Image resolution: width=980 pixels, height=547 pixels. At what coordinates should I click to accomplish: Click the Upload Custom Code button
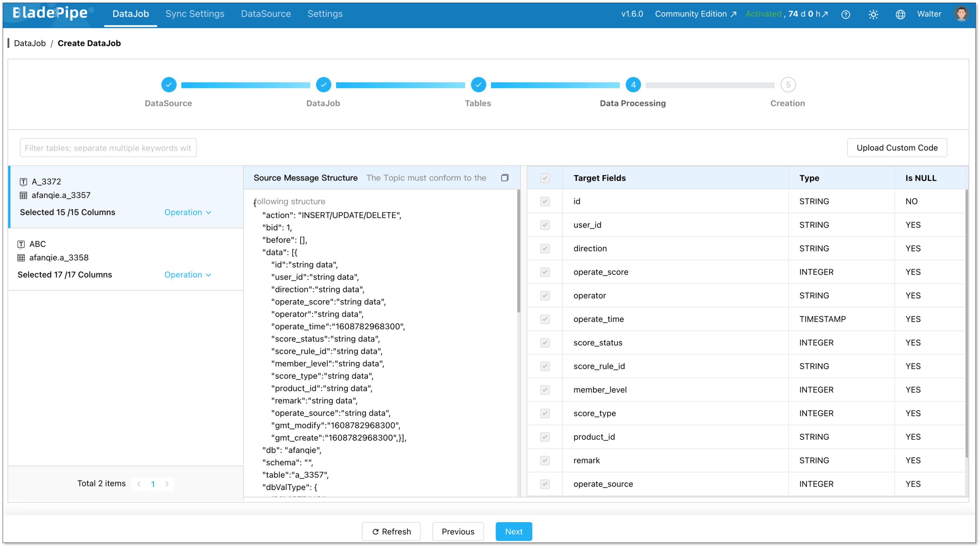click(x=897, y=147)
